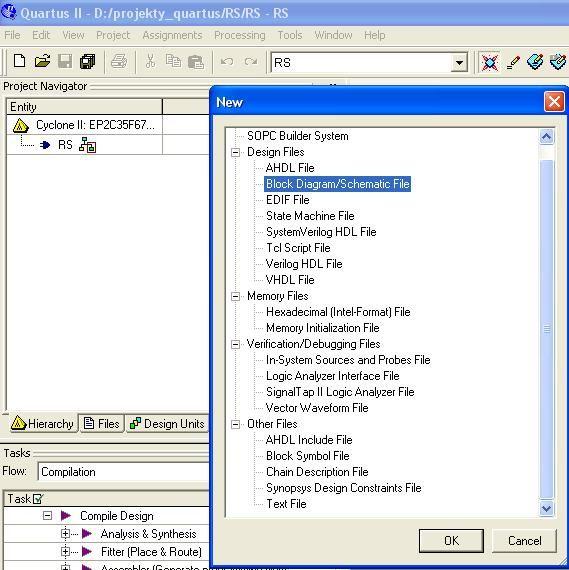Screen dimensions: 569x570
Task: Click the RS entity arrow icon
Action: [x=45, y=145]
